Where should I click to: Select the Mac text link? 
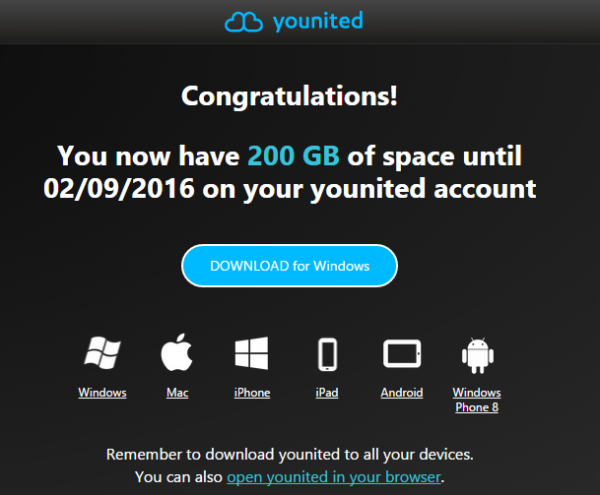(177, 393)
